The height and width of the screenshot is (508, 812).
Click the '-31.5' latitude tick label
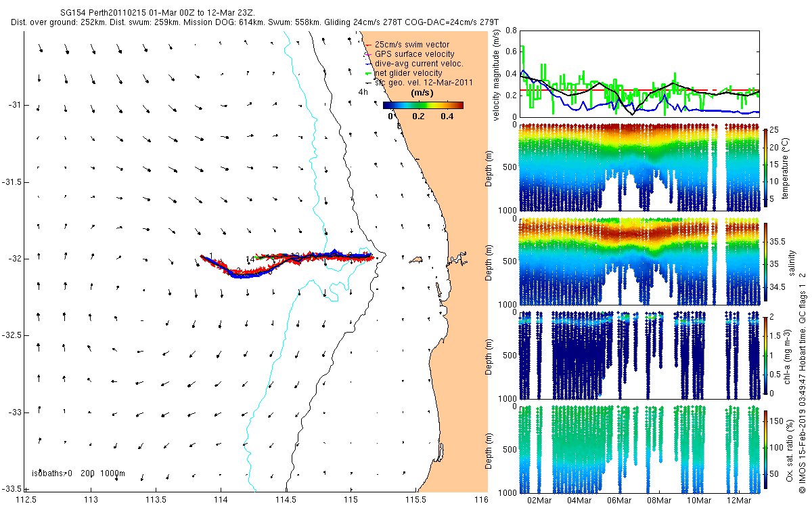coord(11,182)
